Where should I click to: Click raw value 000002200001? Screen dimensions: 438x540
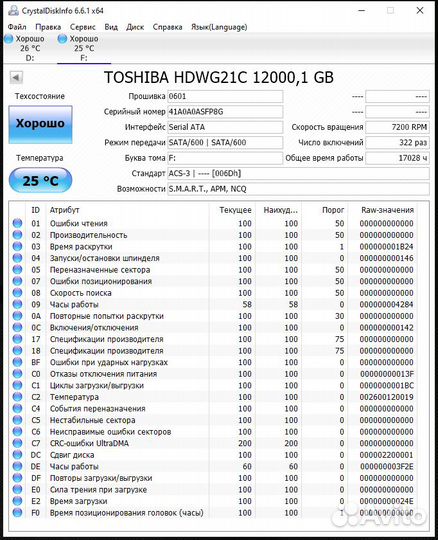[386, 455]
